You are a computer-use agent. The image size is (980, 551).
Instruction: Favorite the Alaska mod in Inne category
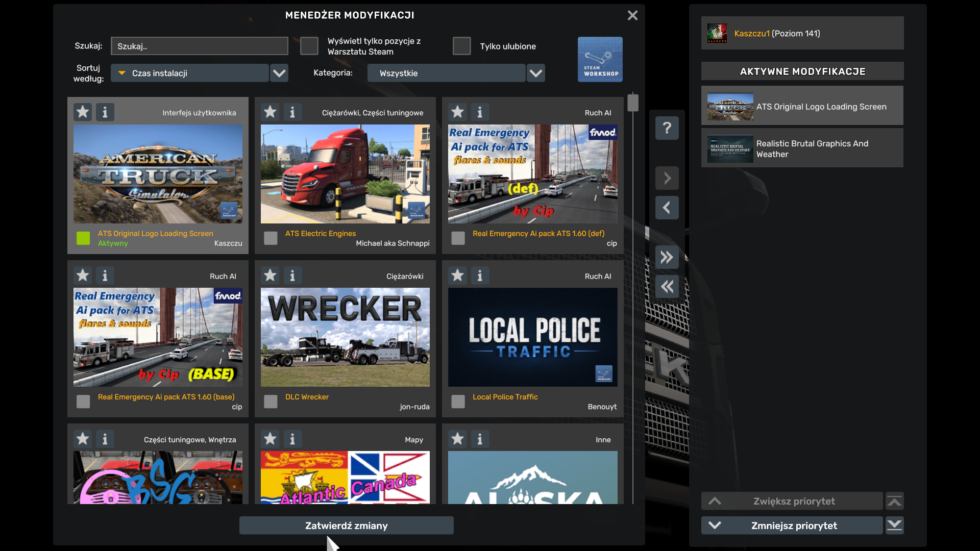pos(457,439)
